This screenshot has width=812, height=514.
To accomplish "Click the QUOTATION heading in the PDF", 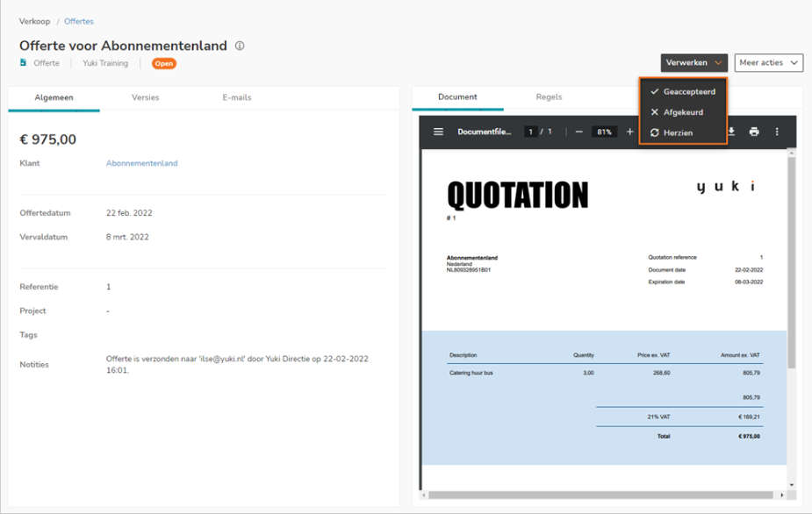I will (x=518, y=195).
